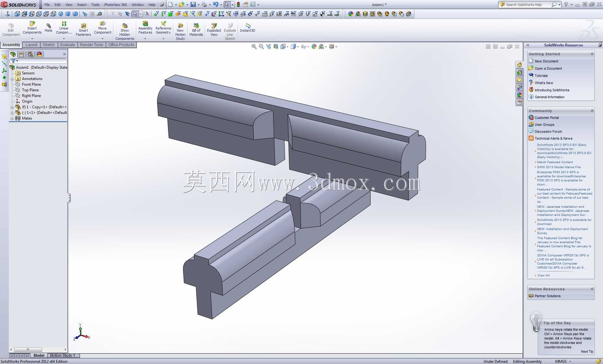Click the Insert Components tool
603x364 pixels.
[32, 28]
